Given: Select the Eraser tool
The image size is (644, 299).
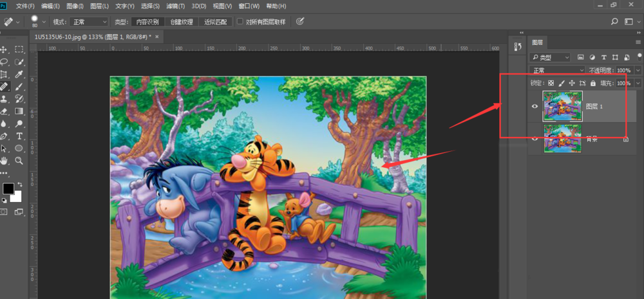Looking at the screenshot, I should tap(4, 111).
